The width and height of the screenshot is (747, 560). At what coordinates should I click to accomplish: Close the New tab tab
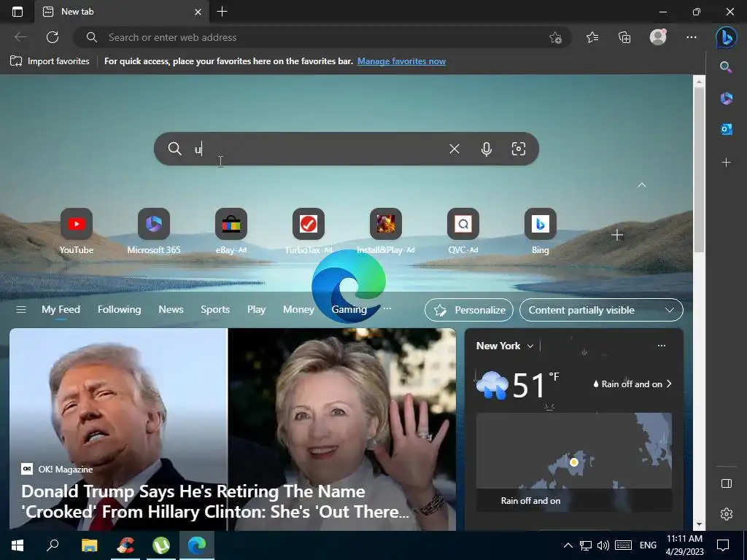(198, 12)
